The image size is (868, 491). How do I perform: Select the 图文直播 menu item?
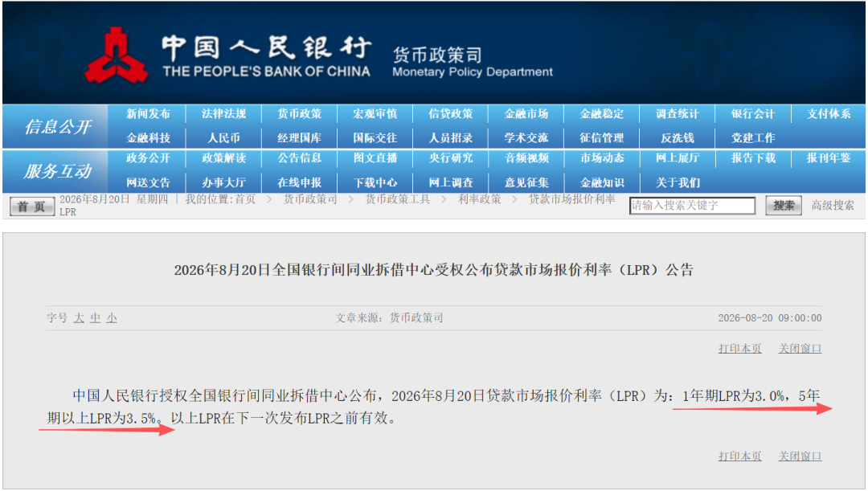375,158
